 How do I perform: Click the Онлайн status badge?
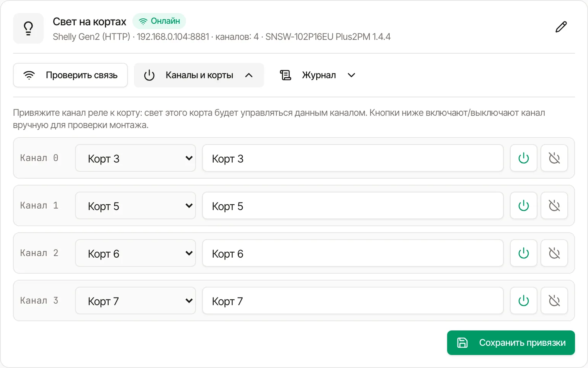159,21
